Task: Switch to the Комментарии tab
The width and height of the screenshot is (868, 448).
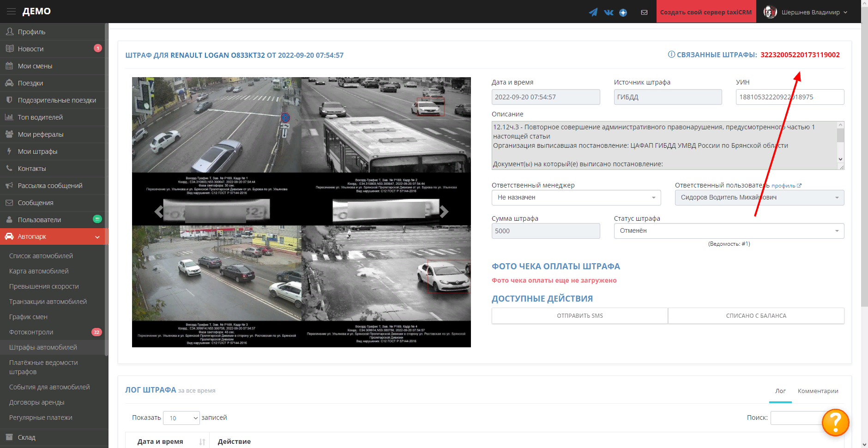Action: point(818,391)
